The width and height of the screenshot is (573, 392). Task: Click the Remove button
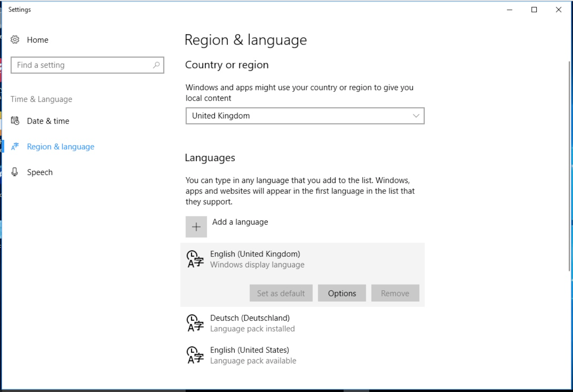(395, 293)
